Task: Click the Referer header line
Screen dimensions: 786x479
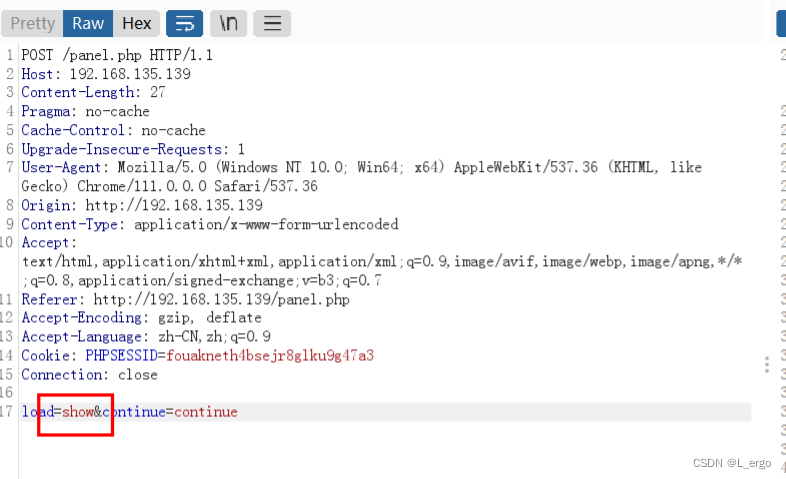Action: click(x=185, y=299)
